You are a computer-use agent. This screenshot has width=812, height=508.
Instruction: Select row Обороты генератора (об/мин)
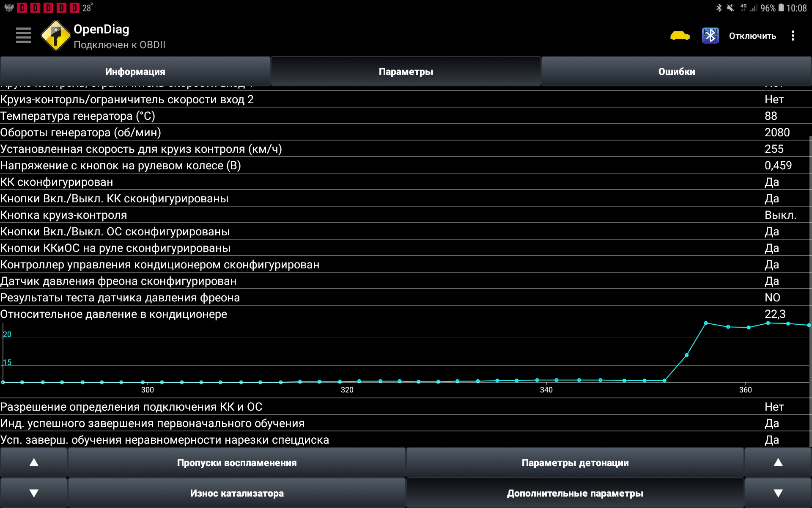[406, 133]
